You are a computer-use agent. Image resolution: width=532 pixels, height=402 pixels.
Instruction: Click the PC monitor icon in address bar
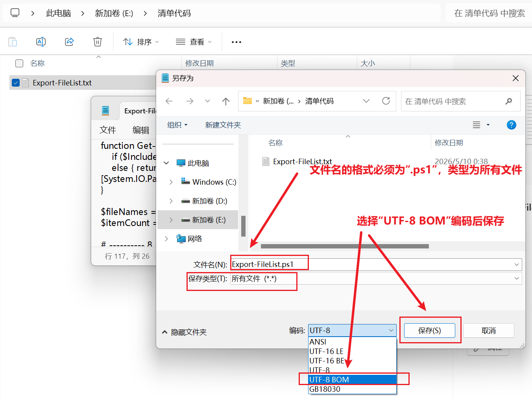[15, 13]
